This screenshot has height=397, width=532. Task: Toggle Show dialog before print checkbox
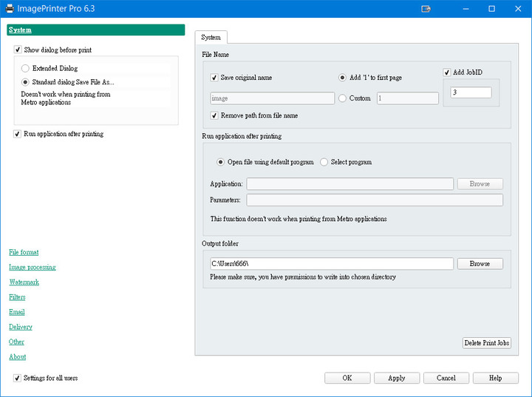[18, 50]
